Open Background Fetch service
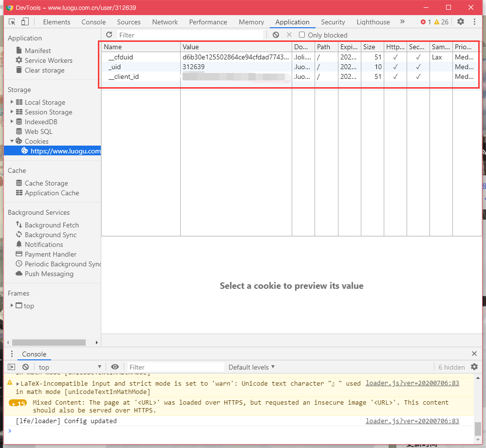This screenshot has height=448, width=486. point(47,225)
